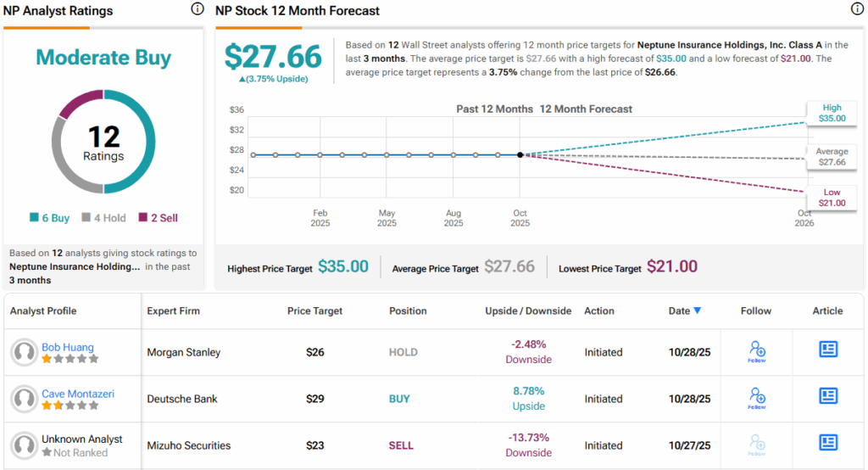
Task: Click the purple 2 Sell legend swatch
Action: (142, 218)
